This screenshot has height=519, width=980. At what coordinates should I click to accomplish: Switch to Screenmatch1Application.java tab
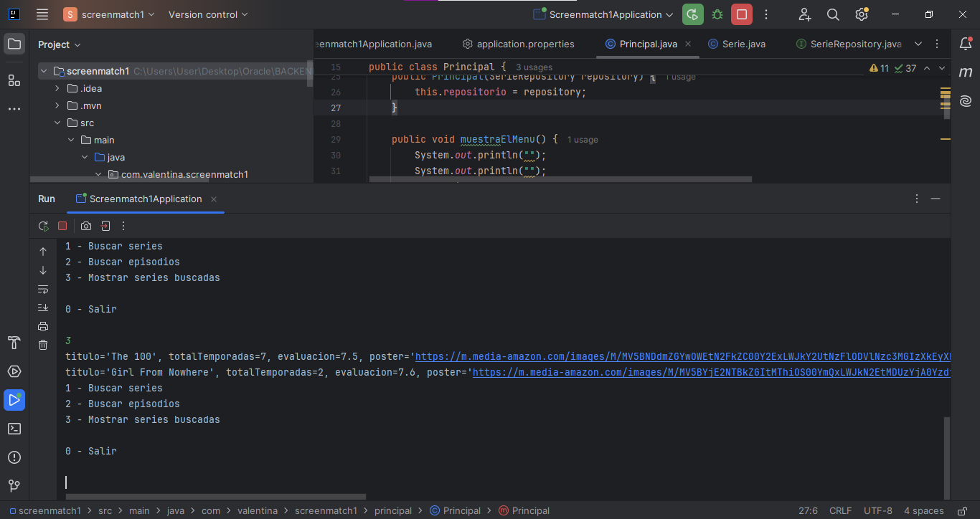pos(374,44)
